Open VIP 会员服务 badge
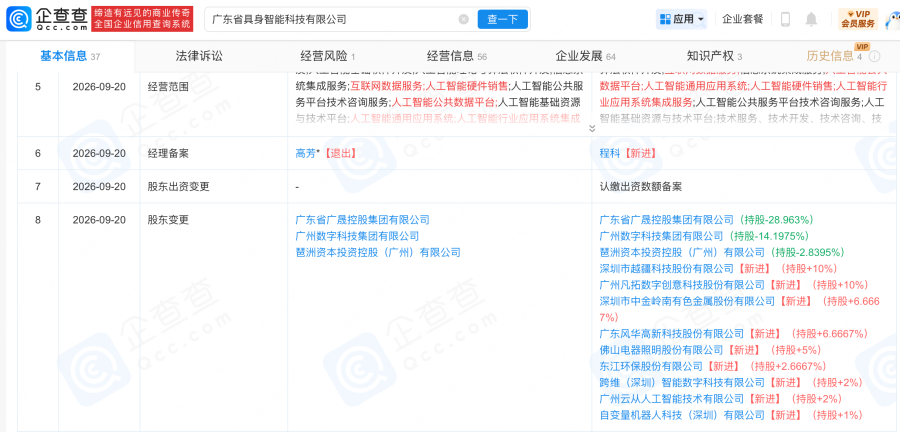The image size is (900, 432). coord(858,19)
